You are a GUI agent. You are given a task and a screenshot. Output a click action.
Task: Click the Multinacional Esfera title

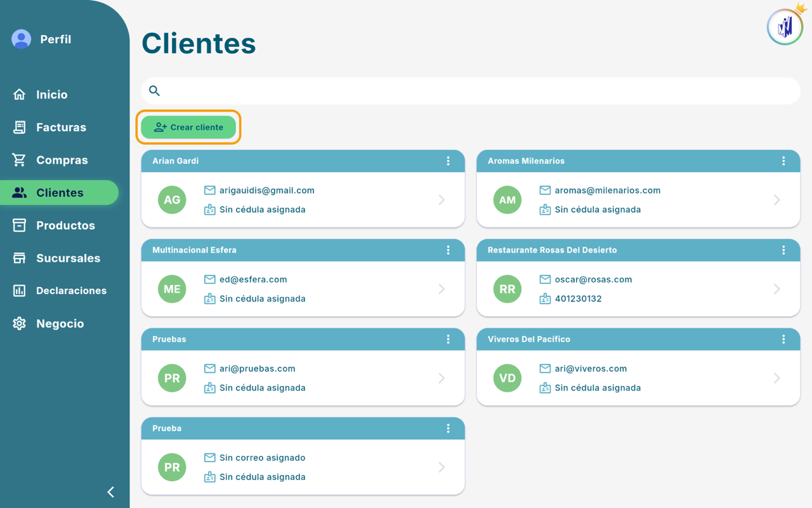click(194, 250)
